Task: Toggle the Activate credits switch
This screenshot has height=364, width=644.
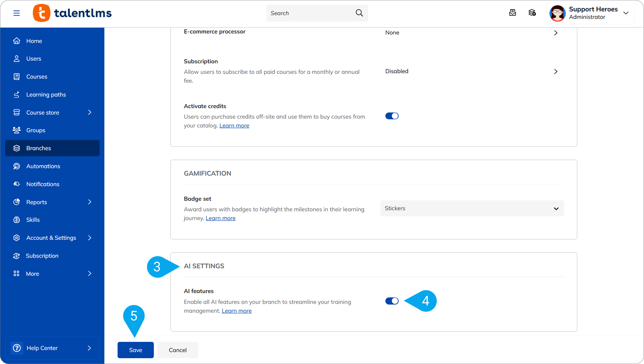Action: tap(392, 116)
